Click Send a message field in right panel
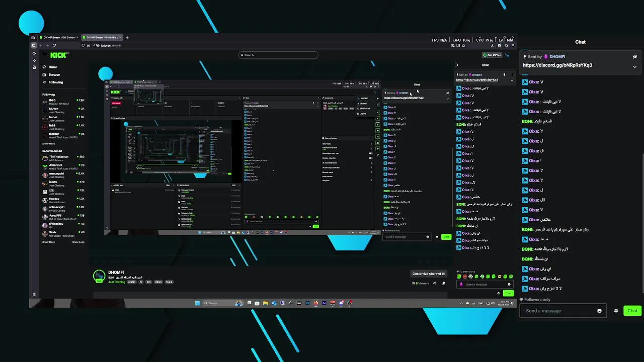The image size is (644, 362). [562, 311]
